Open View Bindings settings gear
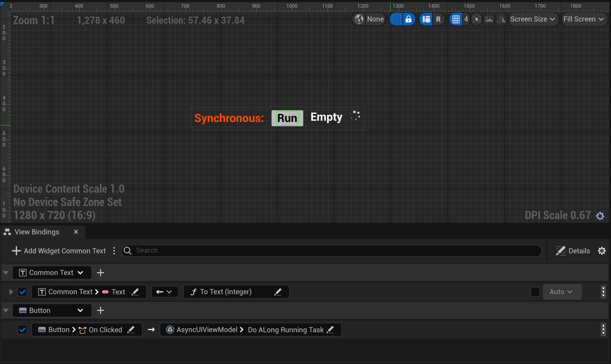Viewport: 611px width, 364px height. (x=602, y=251)
